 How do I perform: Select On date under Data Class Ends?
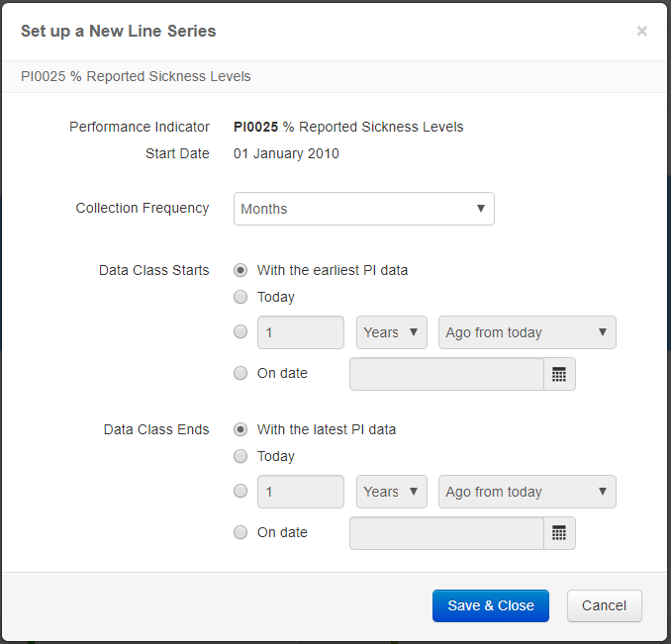click(x=240, y=532)
